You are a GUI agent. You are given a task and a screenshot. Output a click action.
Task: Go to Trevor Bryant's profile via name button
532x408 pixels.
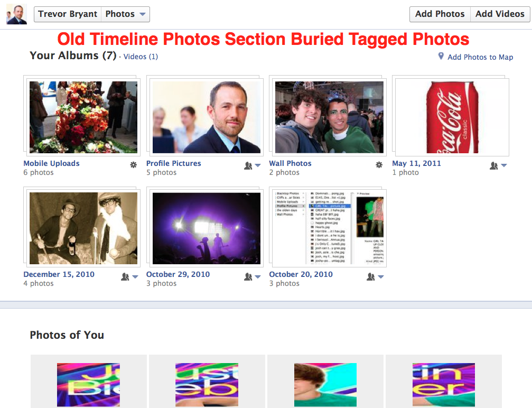click(x=68, y=14)
